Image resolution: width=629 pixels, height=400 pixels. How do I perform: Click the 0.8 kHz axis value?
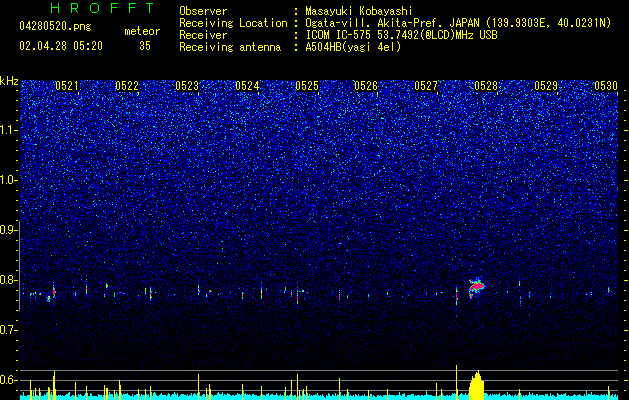[9, 280]
